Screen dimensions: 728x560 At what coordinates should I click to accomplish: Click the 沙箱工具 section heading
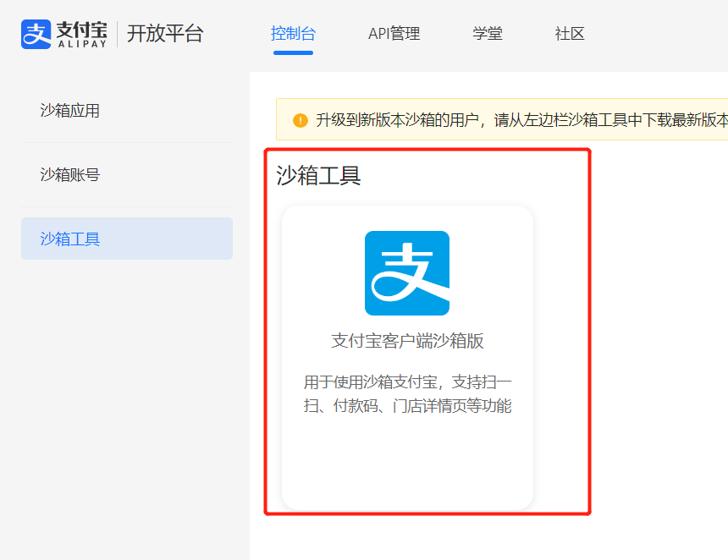[318, 175]
